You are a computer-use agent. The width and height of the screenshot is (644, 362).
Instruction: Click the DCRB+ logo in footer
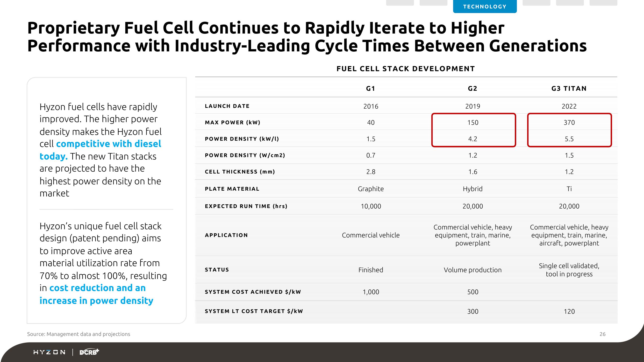pyautogui.click(x=89, y=352)
